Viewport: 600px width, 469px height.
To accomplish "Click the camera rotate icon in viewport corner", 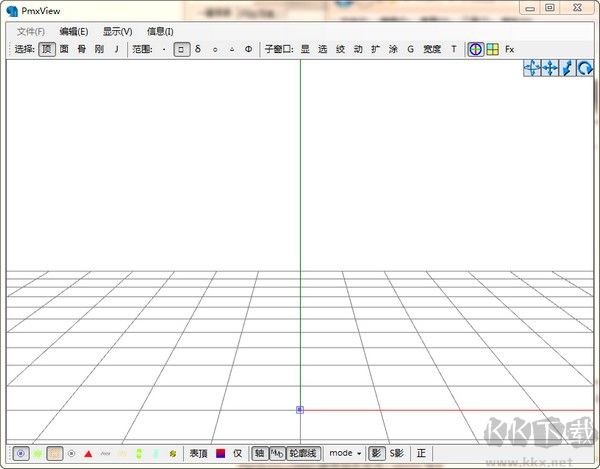I will coord(586,68).
